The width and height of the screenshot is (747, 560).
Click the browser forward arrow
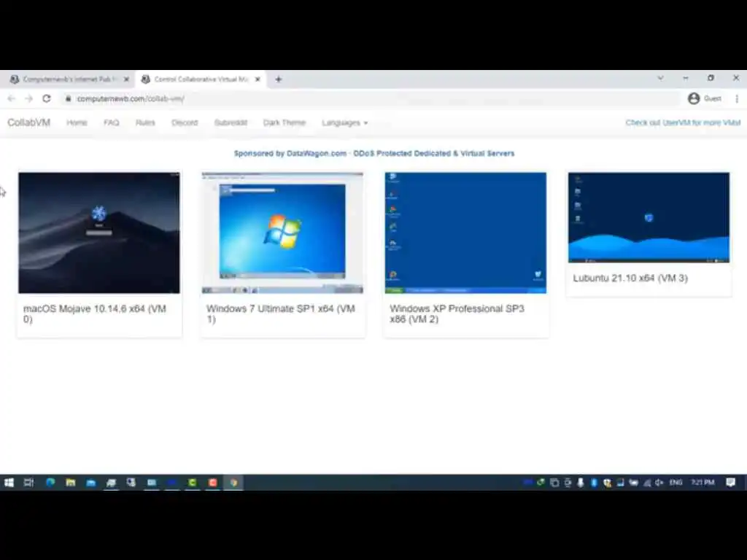click(x=28, y=98)
